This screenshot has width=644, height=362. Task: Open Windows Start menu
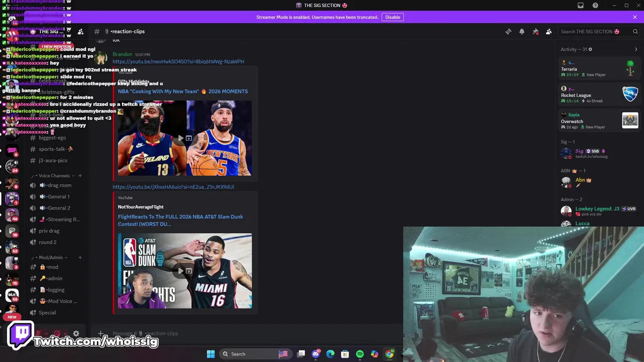(x=211, y=354)
